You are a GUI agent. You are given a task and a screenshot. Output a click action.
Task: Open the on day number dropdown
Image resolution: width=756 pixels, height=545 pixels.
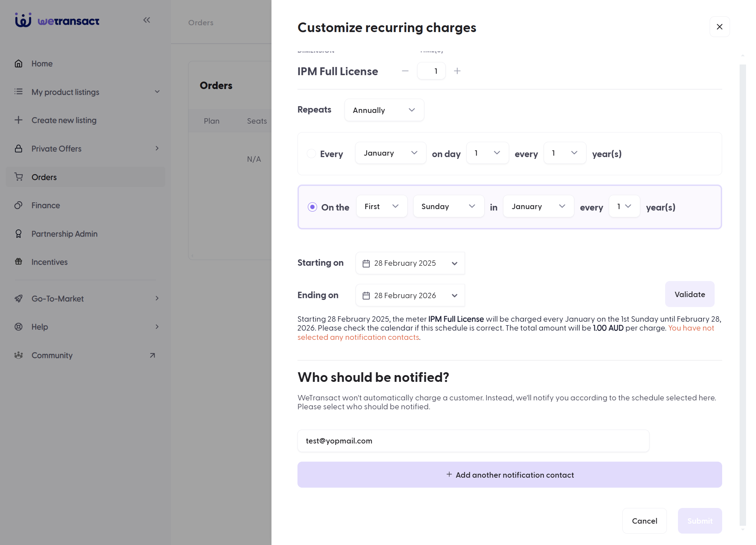click(487, 153)
